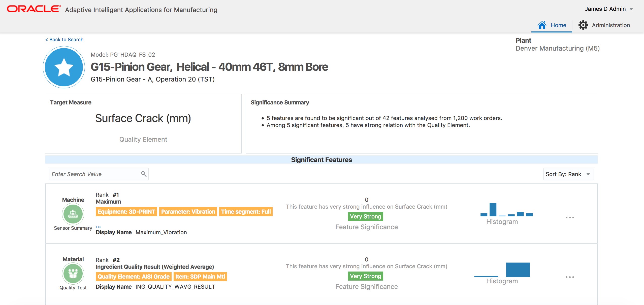Image resolution: width=644 pixels, height=305 pixels.
Task: Open the Sensor Summary machine icon
Action: tap(73, 214)
